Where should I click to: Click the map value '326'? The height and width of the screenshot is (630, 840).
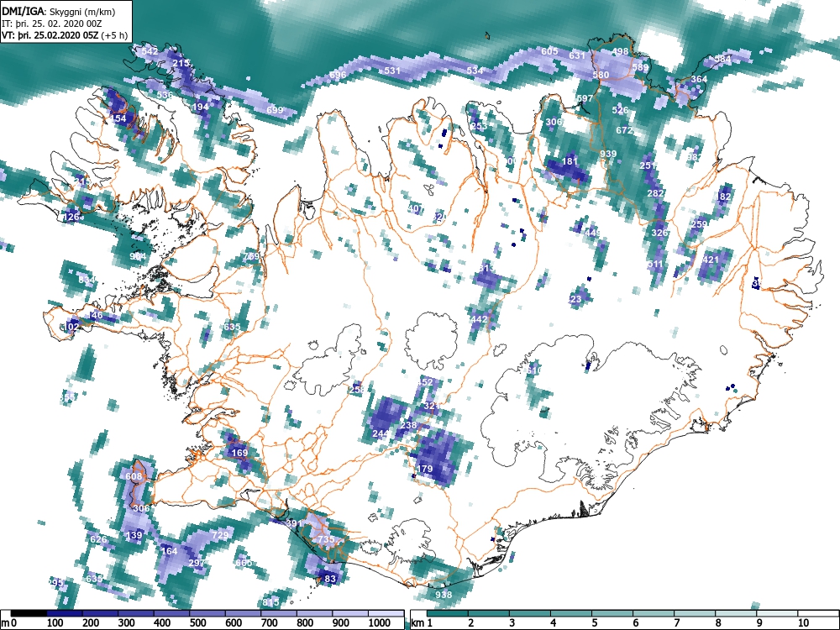tap(659, 233)
